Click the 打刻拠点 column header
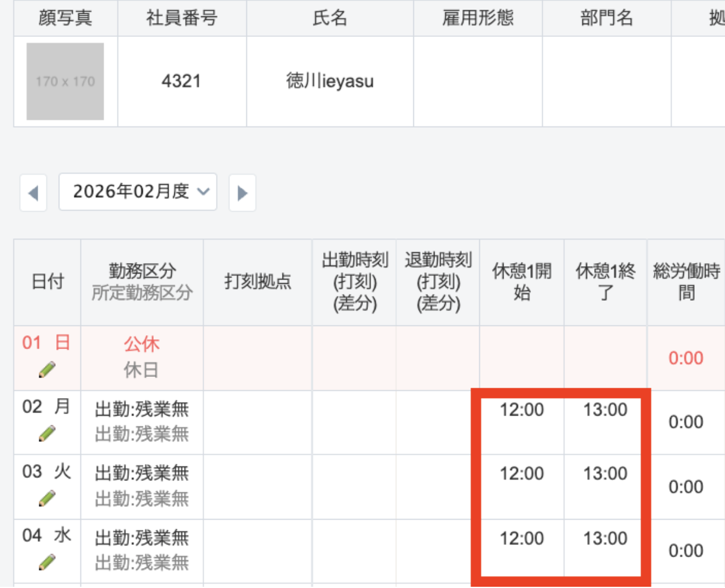This screenshot has height=588, width=725. [x=258, y=282]
